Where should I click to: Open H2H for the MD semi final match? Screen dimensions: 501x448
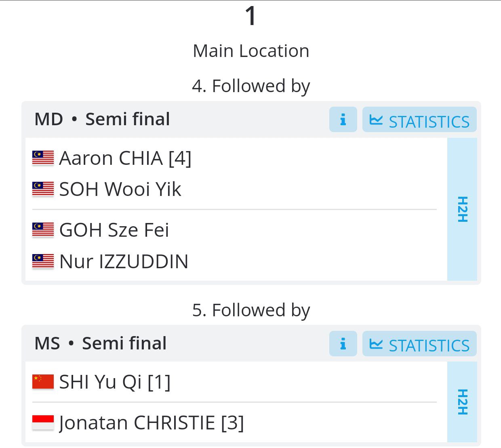pyautogui.click(x=462, y=209)
